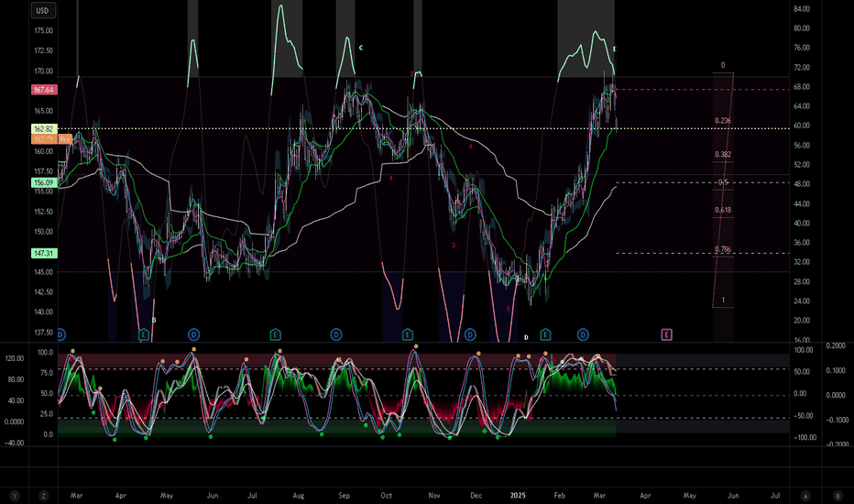Select the wave label B near April low
The image size is (854, 504).
(154, 320)
